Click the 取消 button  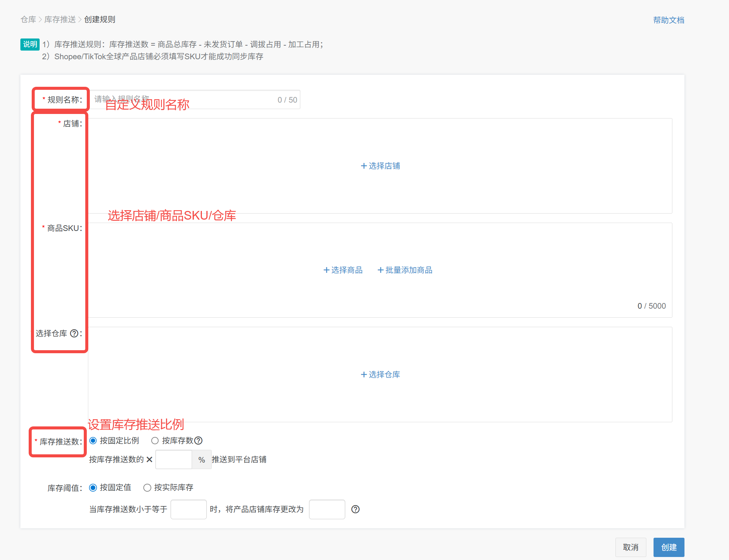631,547
